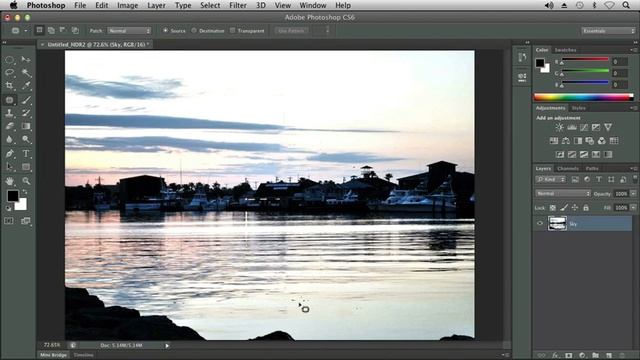Select the Gradient tool
Viewport: 640px width, 360px height.
(26, 126)
